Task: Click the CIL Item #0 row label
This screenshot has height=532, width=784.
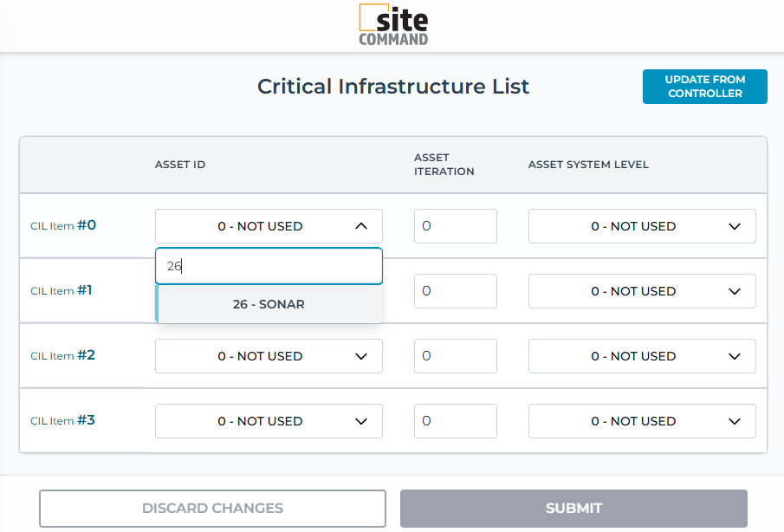Action: 63,225
